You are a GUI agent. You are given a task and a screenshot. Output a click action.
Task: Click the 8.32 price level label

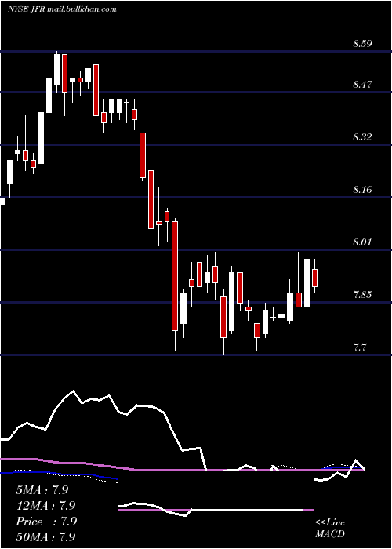362,137
